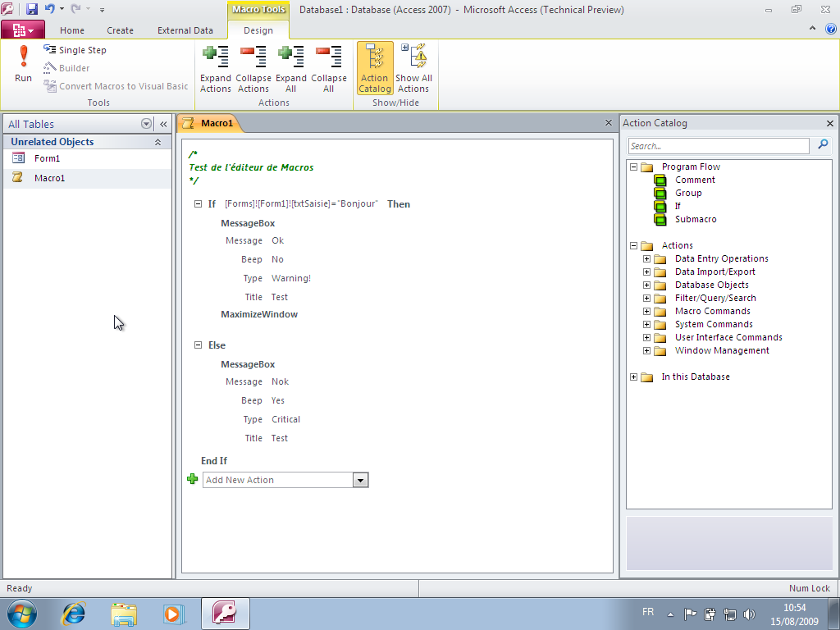The image size is (840, 630).
Task: Minimize the ribbon with the caret icon
Action: click(x=813, y=29)
